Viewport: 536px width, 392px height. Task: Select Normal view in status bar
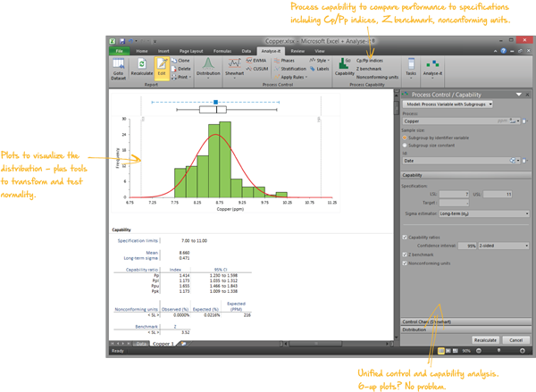pos(441,351)
